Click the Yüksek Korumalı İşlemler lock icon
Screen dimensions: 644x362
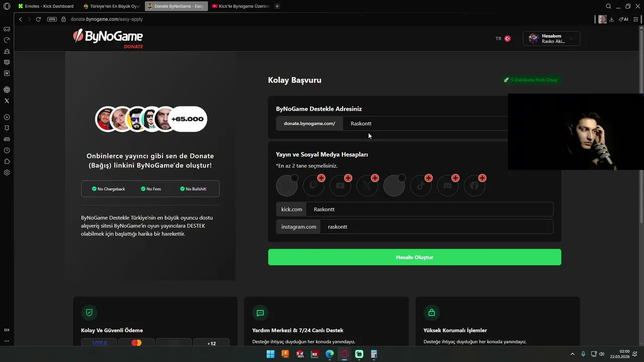[x=432, y=313]
